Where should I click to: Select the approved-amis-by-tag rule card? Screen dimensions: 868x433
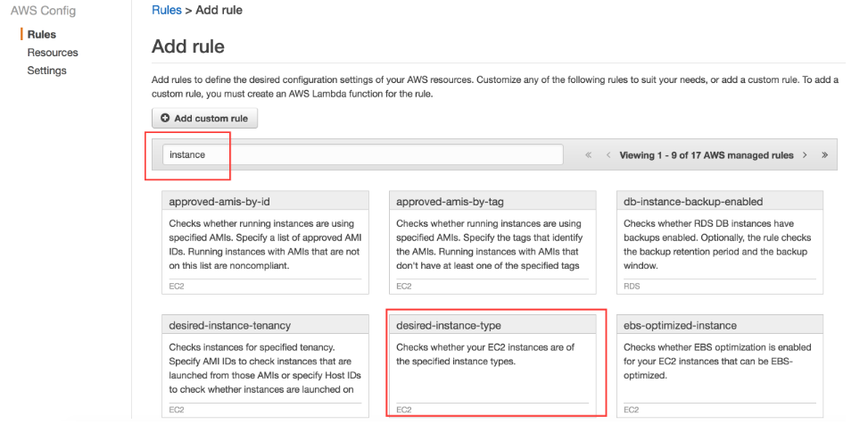(x=492, y=243)
